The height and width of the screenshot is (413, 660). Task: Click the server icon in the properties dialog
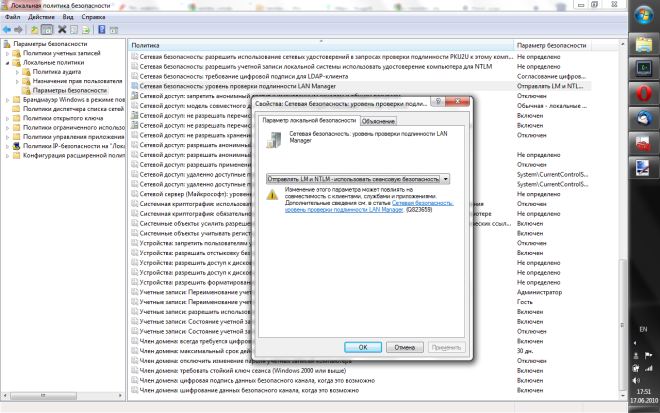coord(274,140)
